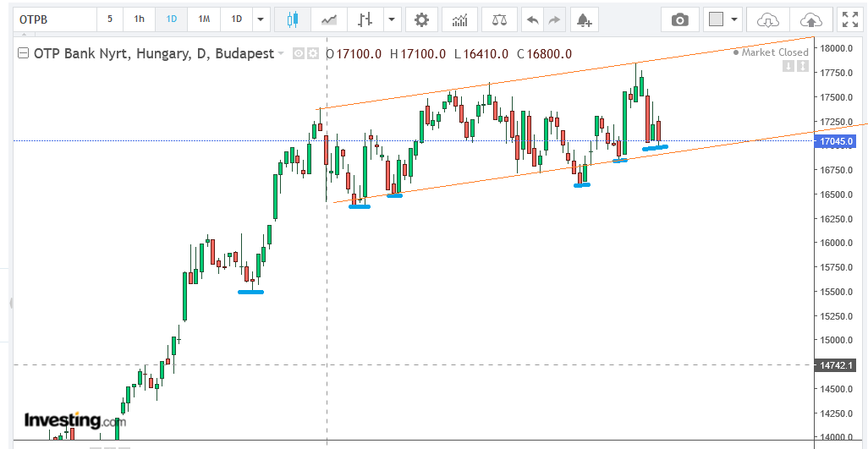Open chart settings via the gear icon
This screenshot has height=449, width=868.
tap(421, 19)
